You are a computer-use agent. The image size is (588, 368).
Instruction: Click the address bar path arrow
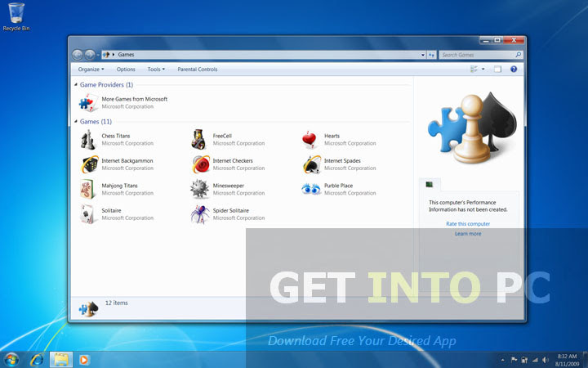tap(114, 55)
